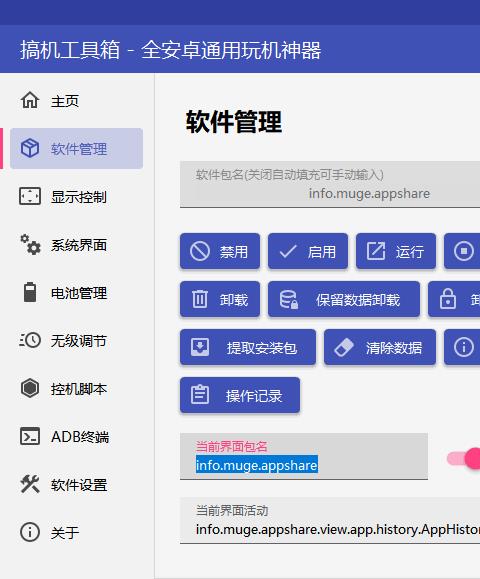The image size is (480, 579).
Task: Switch to the 软件管理 menu item
Action: (76, 149)
